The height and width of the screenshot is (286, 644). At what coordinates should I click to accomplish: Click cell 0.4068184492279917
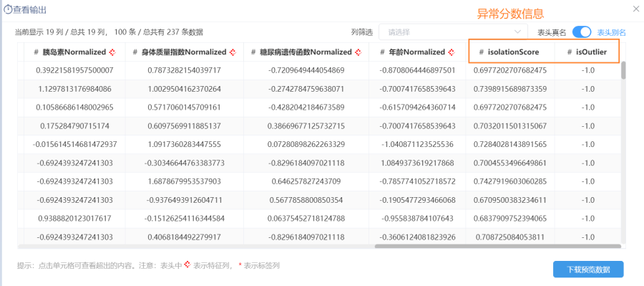pyautogui.click(x=185, y=237)
